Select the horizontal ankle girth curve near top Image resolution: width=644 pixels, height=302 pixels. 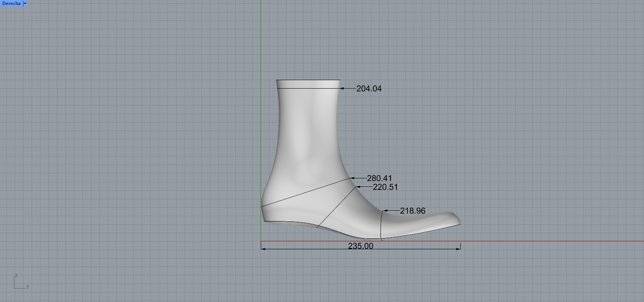[x=308, y=89]
